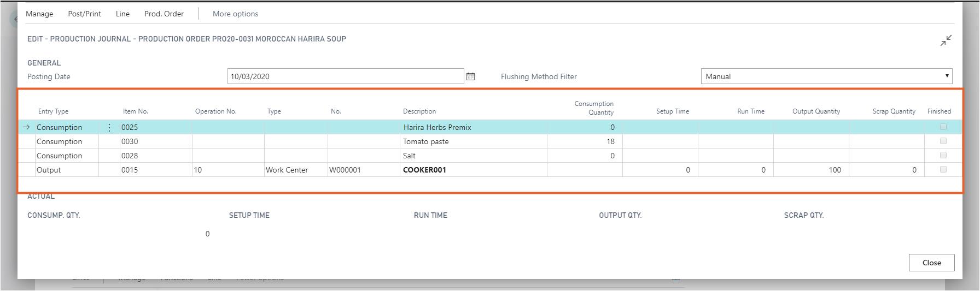980x291 pixels.
Task: Expand the Flushing Method Filter dropdown
Action: click(x=826, y=76)
